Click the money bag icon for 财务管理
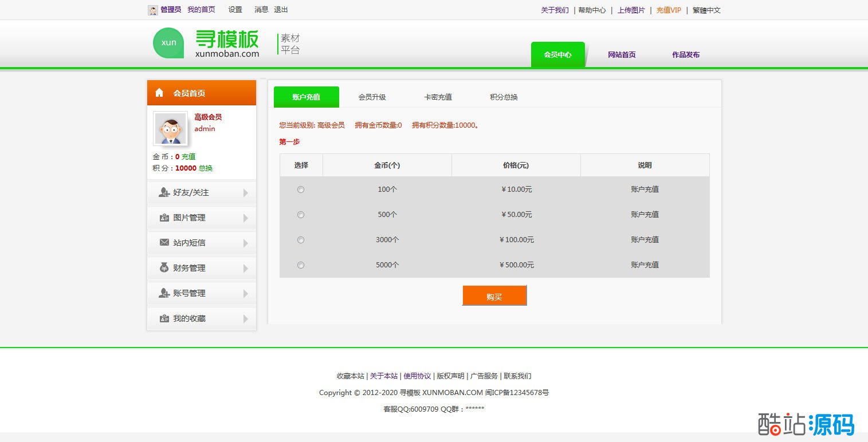Screen dimensions: 868x442 tap(164, 267)
